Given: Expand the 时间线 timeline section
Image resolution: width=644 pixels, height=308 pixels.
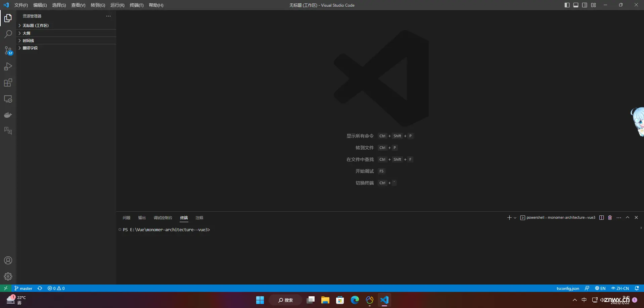Looking at the screenshot, I should (66, 41).
